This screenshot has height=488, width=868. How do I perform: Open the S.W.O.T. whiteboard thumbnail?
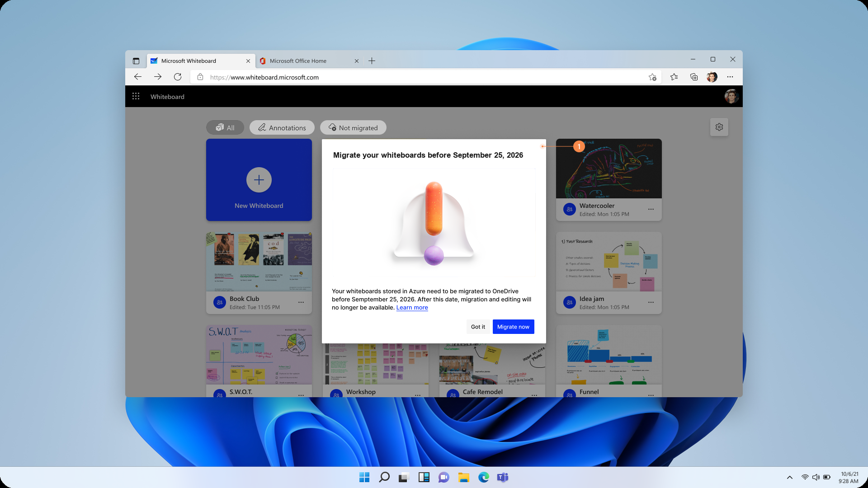coord(259,355)
